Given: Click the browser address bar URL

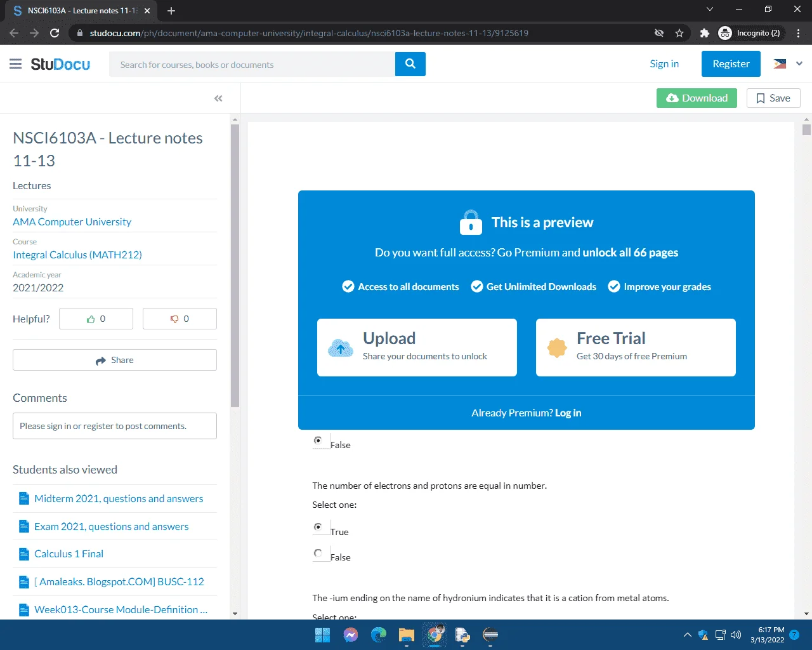Looking at the screenshot, I should coord(309,33).
